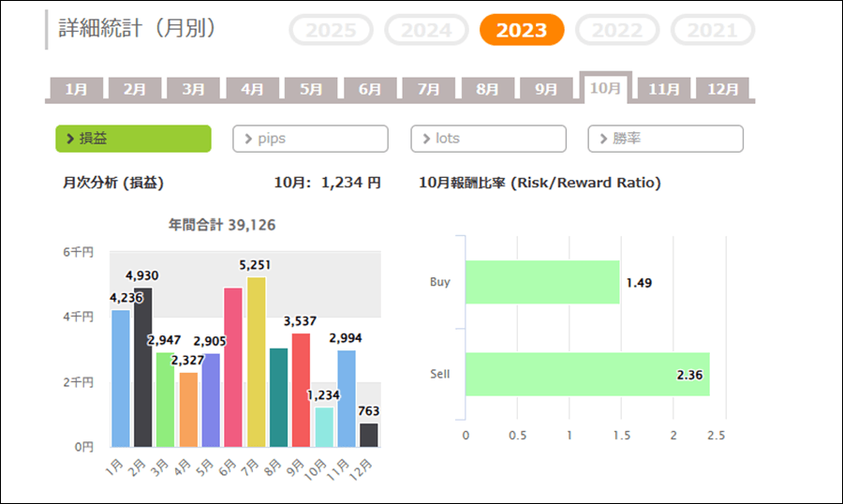Select the 9月 month tab

(x=546, y=90)
